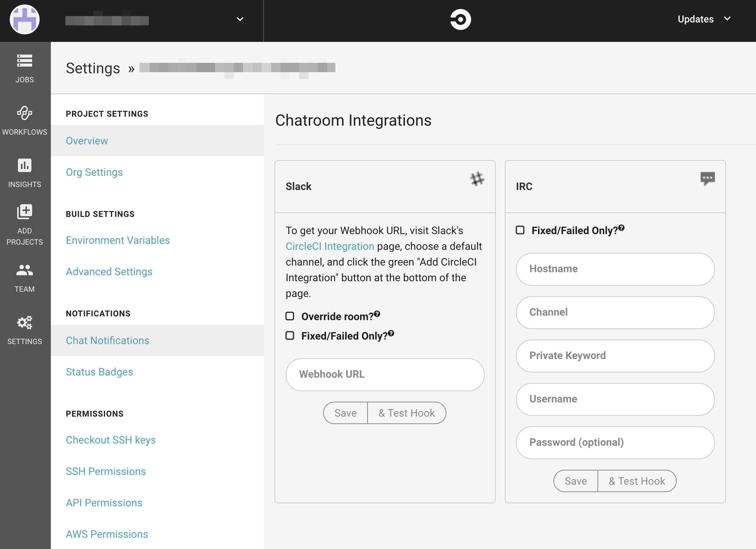756x549 pixels.
Task: Click the user avatar icon
Action: pos(25,19)
